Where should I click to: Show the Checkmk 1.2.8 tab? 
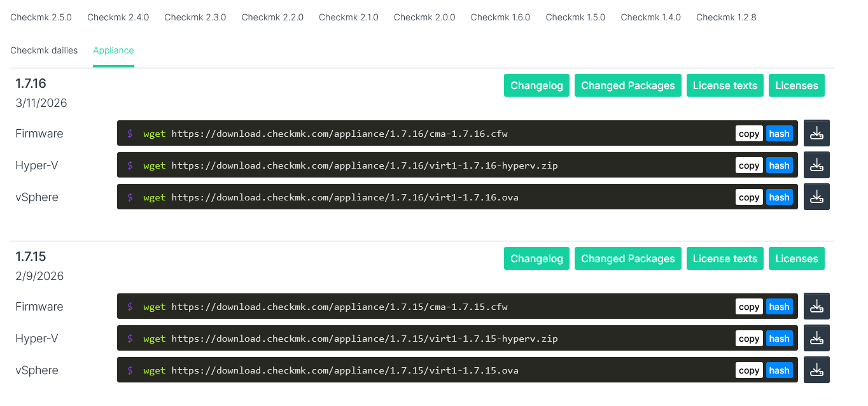[x=726, y=17]
